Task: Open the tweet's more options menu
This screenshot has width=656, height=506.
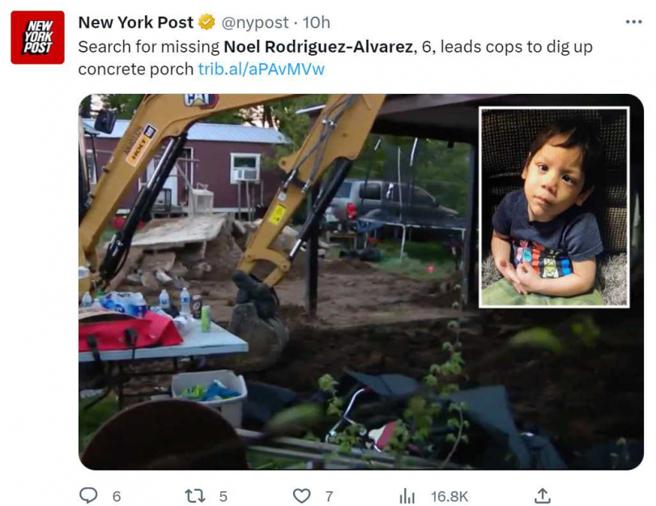Action: pyautogui.click(x=632, y=22)
